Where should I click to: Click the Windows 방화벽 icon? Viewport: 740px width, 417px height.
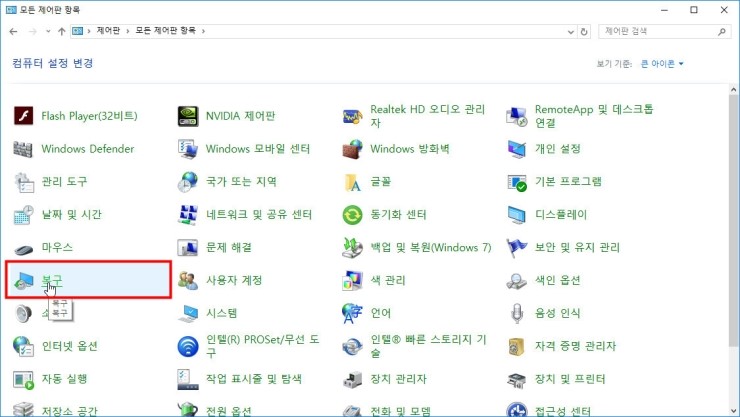click(x=352, y=149)
